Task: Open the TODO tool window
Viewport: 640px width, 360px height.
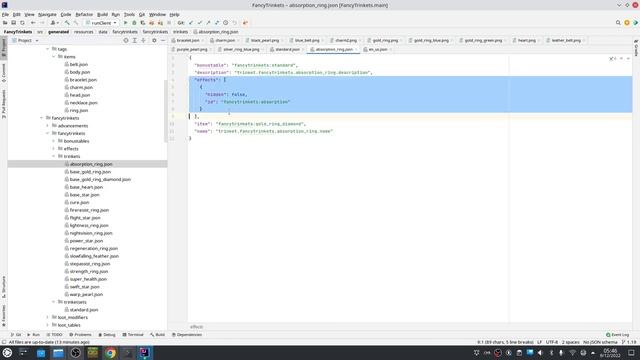Action: point(54,335)
